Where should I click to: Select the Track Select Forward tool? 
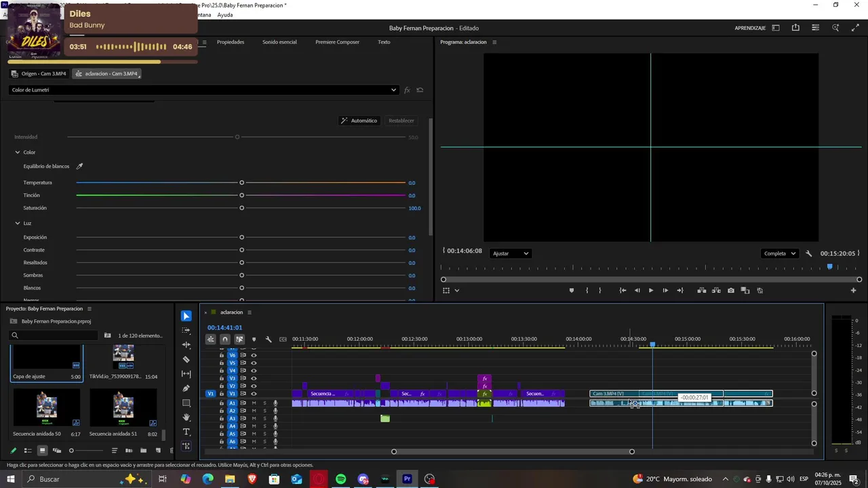click(186, 330)
